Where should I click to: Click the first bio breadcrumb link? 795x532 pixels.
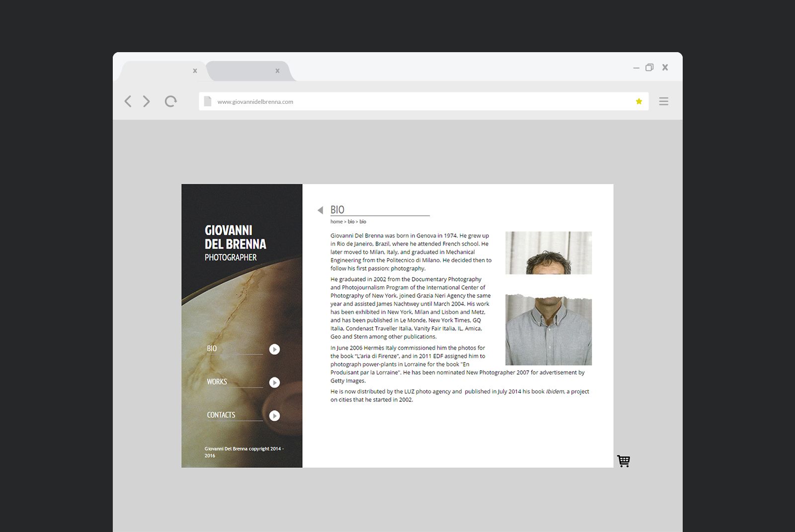point(351,222)
